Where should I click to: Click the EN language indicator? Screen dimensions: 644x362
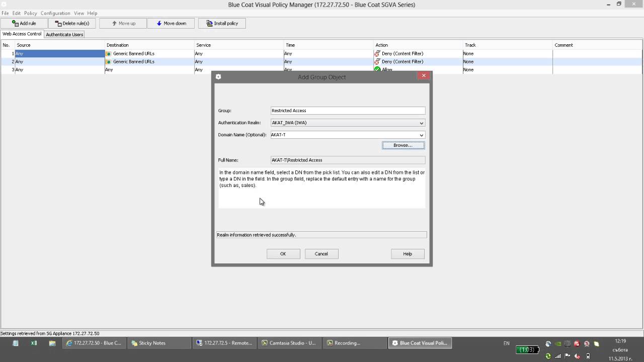(506, 343)
